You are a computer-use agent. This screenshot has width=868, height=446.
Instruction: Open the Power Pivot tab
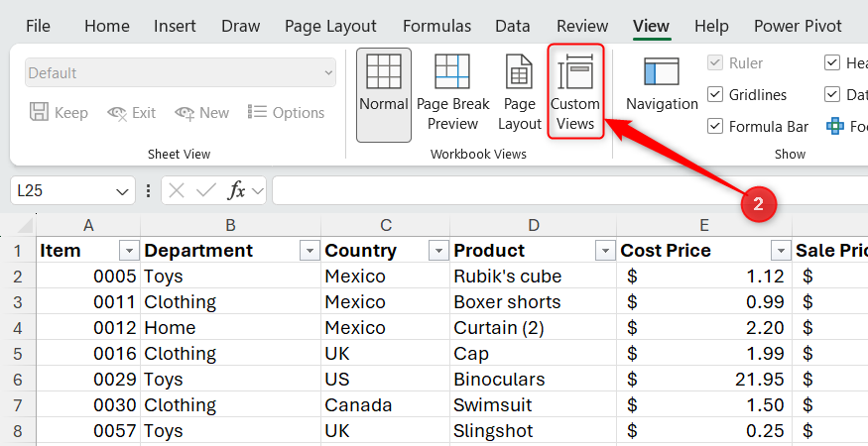point(798,26)
